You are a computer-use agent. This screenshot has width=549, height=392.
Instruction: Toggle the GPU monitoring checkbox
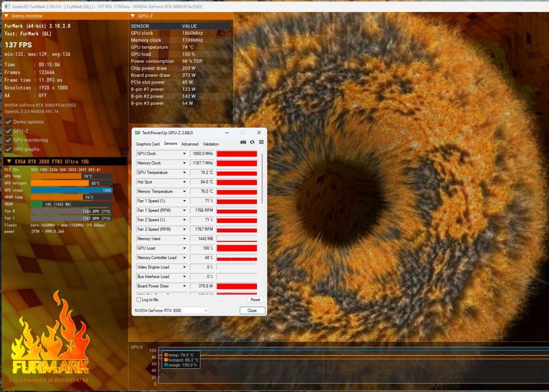(x=8, y=140)
